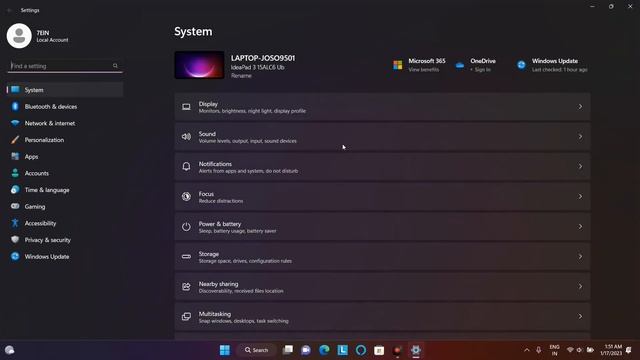Click the 7EIN Local Account name
The width and height of the screenshot is (640, 360).
(x=52, y=36)
